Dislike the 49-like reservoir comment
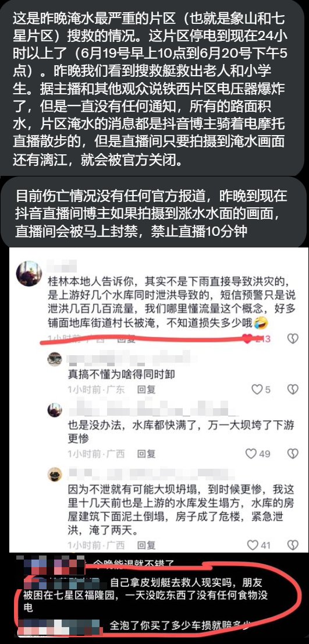Image resolution: width=309 pixels, height=644 pixels. (293, 454)
